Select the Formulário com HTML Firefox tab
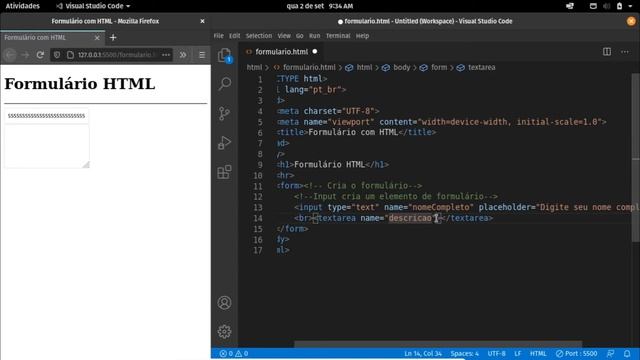The height and width of the screenshot is (360, 640). pyautogui.click(x=52, y=38)
